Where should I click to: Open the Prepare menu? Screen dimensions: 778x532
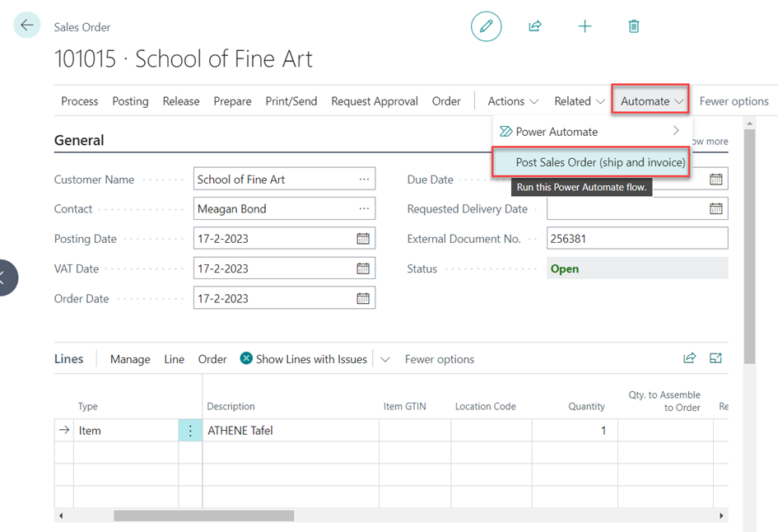233,101
